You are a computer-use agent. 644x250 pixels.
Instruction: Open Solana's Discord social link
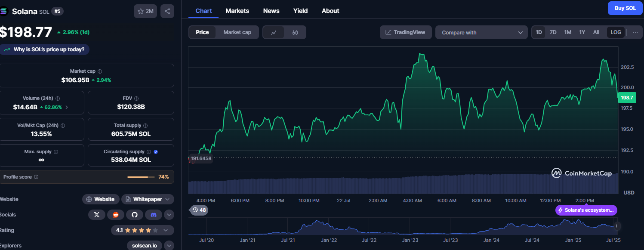154,215
